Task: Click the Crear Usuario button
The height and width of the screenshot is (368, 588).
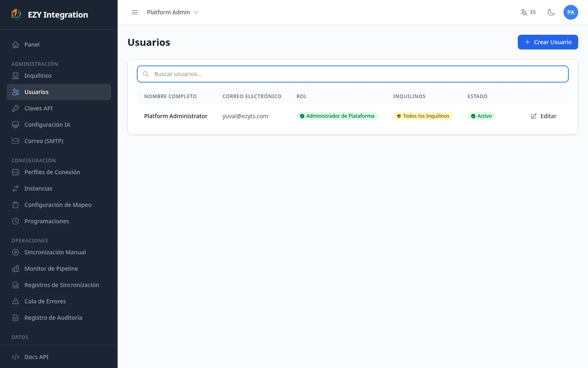Action: 548,42
